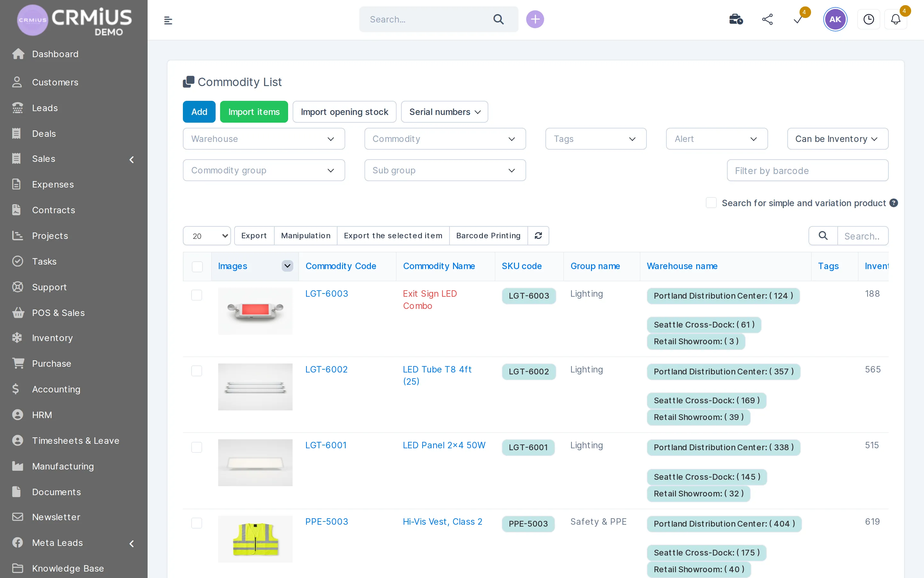The image size is (924, 578).
Task: Click the clock timesheet icon
Action: (868, 19)
